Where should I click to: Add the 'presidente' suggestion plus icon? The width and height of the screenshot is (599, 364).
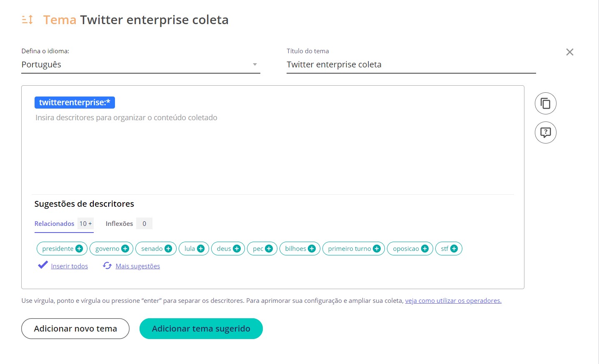[79, 249]
